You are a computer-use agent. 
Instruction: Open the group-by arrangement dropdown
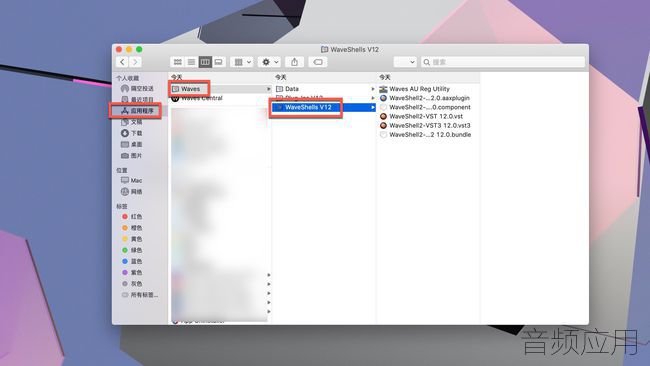(x=242, y=62)
